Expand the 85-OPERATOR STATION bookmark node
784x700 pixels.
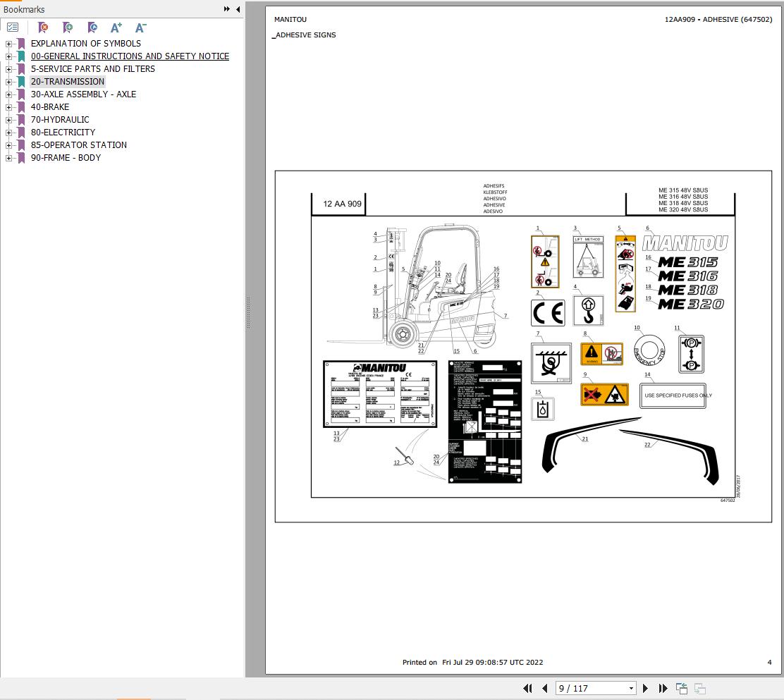tap(8, 145)
